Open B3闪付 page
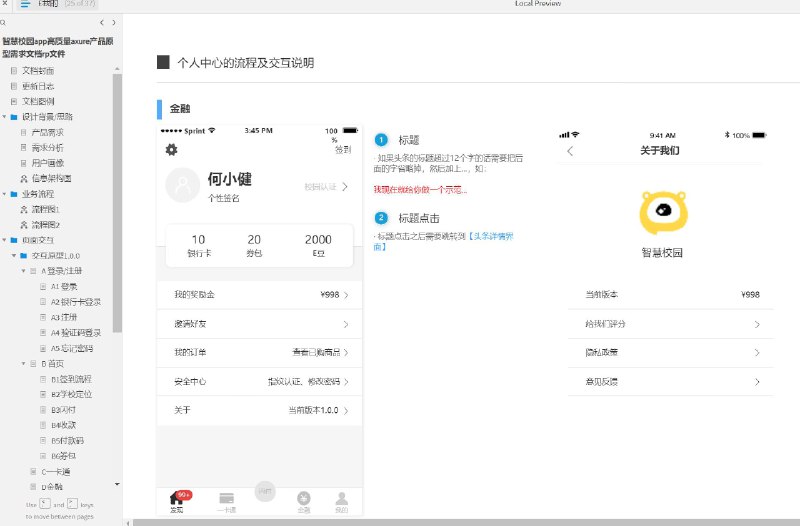 click(63, 410)
